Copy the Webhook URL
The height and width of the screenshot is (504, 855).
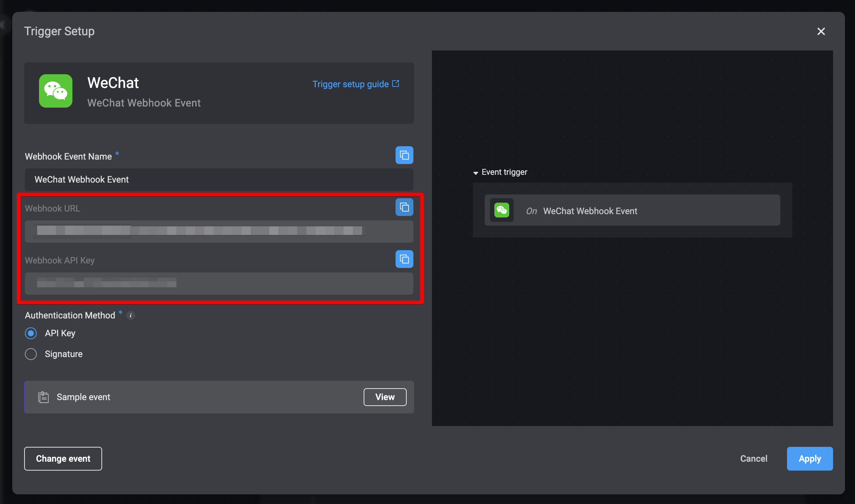click(x=404, y=207)
